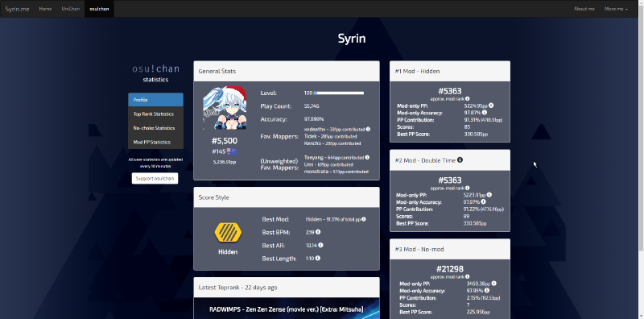The height and width of the screenshot is (319, 644).
Task: Select Mod PP Statistics in sidebar
Action: (155, 142)
